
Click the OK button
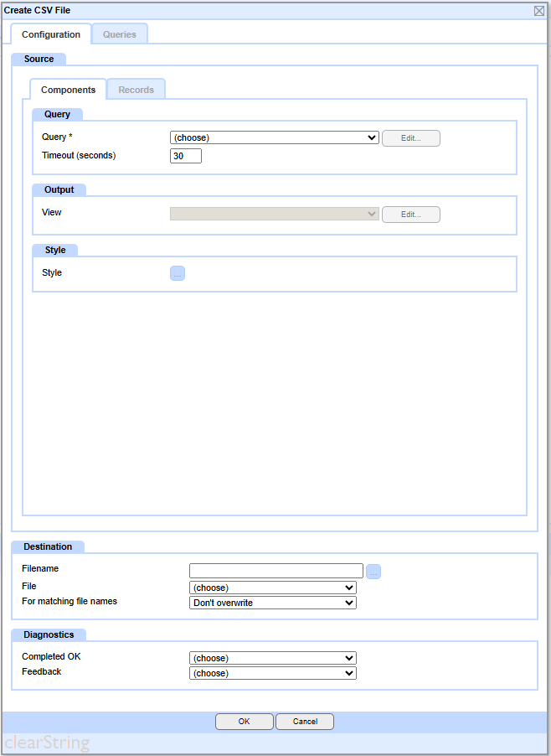pyautogui.click(x=244, y=722)
